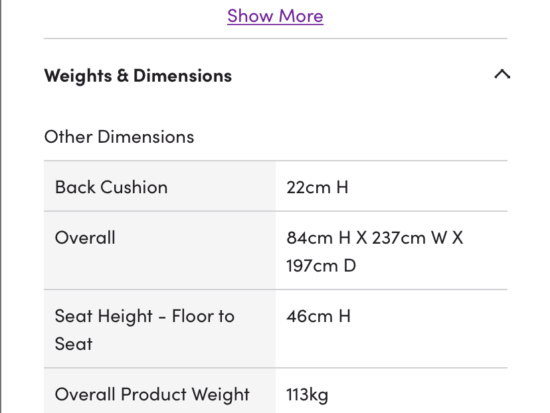Click the word More in purple link
The width and height of the screenshot is (550, 413).
(x=301, y=16)
